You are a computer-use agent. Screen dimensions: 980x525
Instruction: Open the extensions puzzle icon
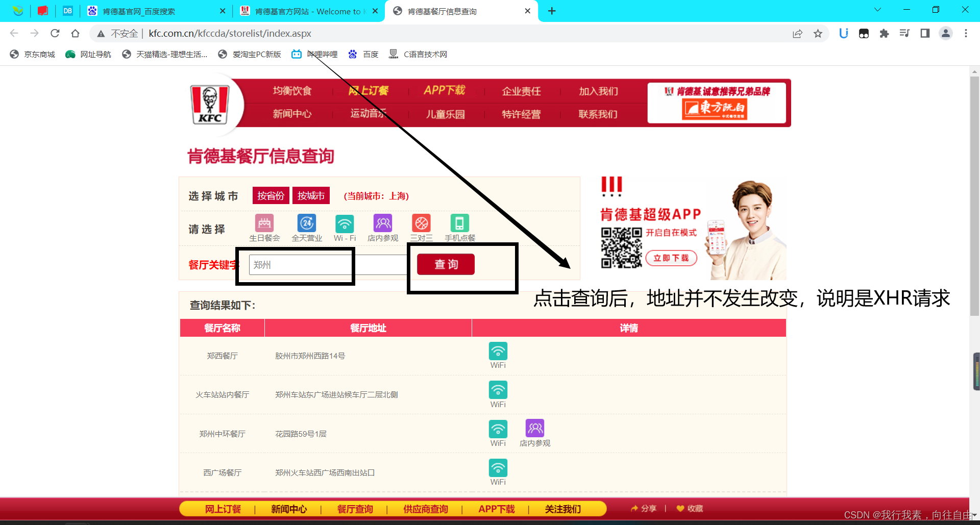coord(884,33)
